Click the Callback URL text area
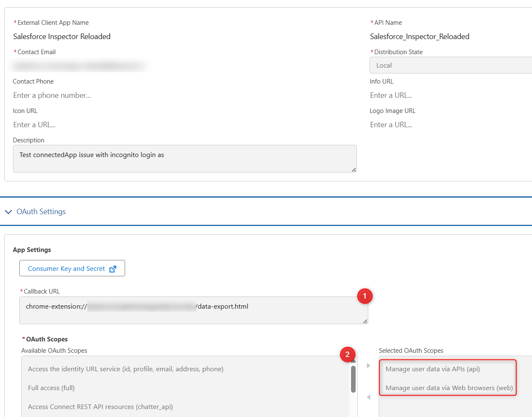The height and width of the screenshot is (417, 532). tap(193, 310)
